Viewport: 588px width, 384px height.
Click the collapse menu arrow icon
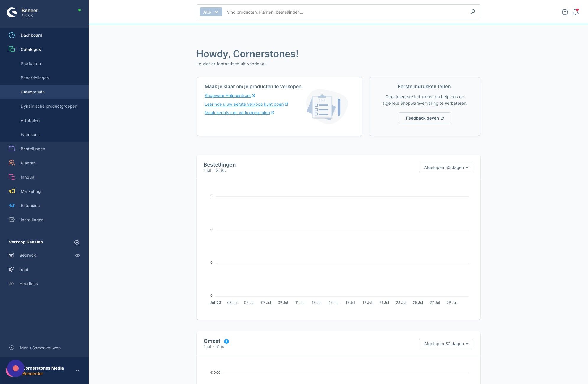(x=12, y=348)
